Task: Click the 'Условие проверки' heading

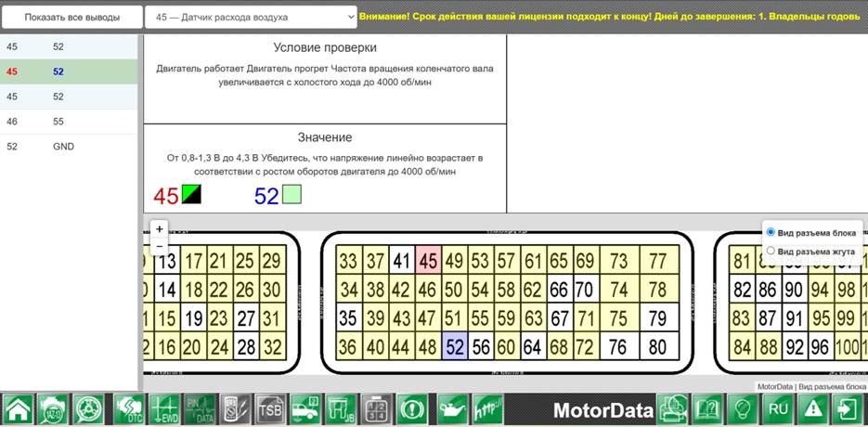Action: (325, 48)
